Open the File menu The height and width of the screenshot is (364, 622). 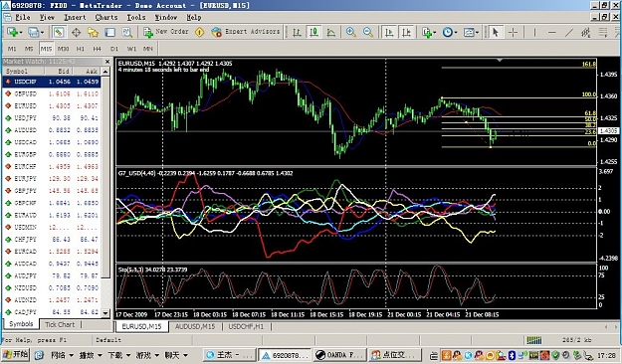point(23,18)
